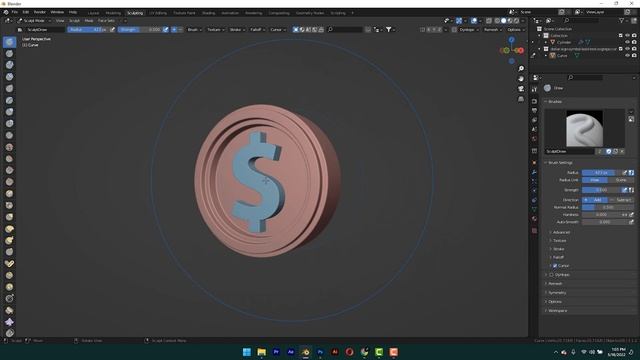Expand the Symmetry panel

[x=557, y=293]
